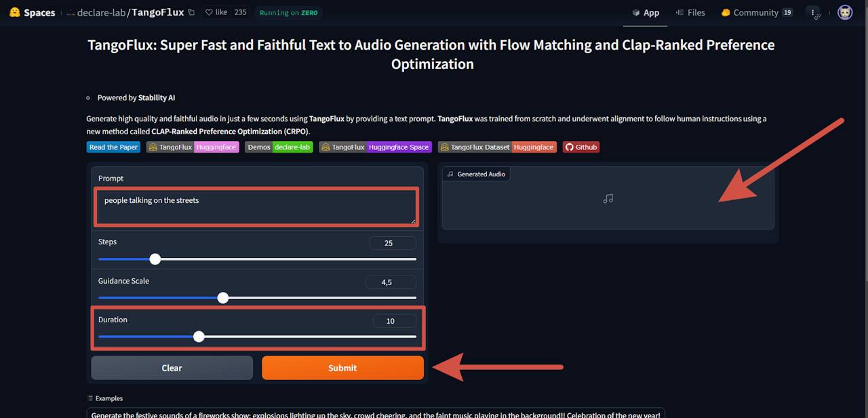
Task: Click the Steps slider handle
Action: pos(155,259)
